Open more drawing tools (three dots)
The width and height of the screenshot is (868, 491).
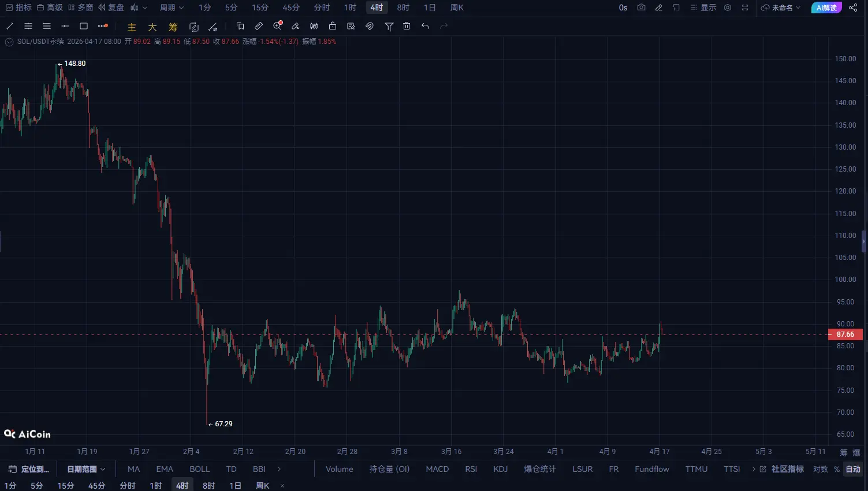[103, 26]
